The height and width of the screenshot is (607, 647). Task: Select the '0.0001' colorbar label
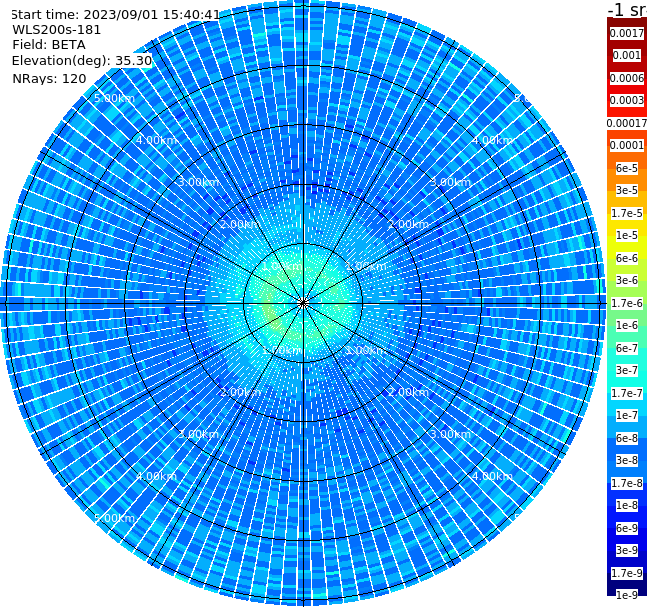[x=626, y=145]
